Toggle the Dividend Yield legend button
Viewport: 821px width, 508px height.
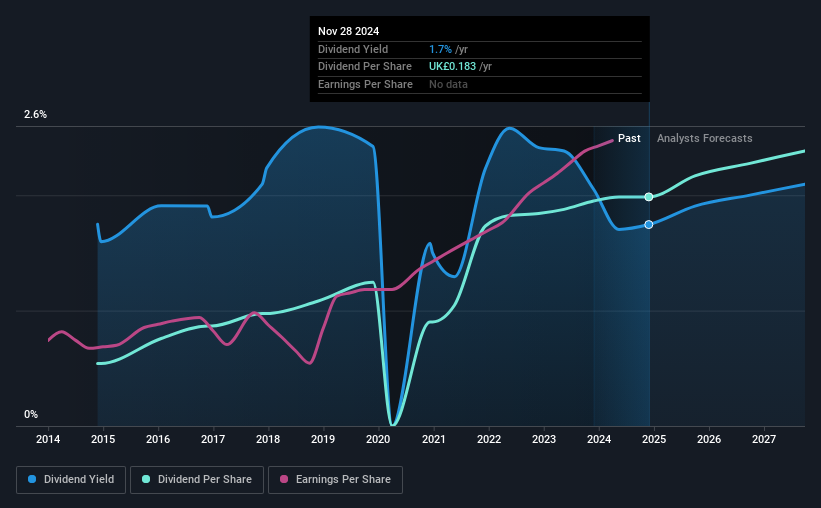(x=71, y=480)
